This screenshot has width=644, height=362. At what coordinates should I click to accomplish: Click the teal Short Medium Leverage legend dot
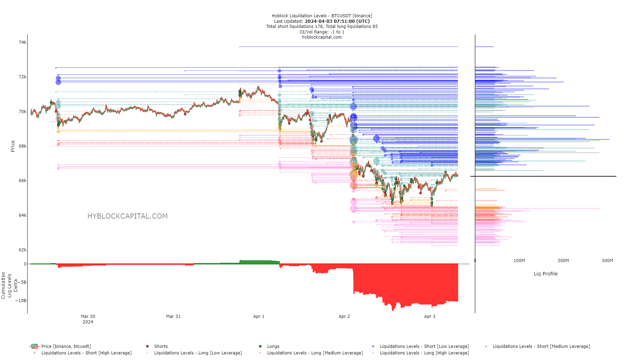(486, 346)
